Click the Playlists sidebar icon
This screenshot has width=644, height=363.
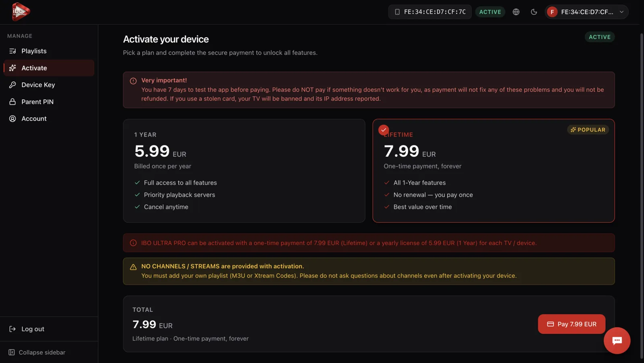pyautogui.click(x=12, y=51)
